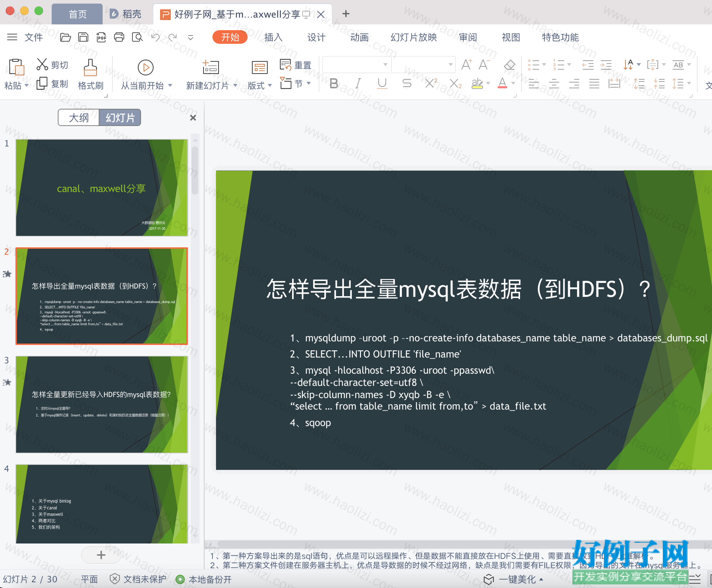This screenshot has height=588, width=712.
Task: Select slide 1 thumbnail canal、maxwell分享
Action: tap(102, 187)
